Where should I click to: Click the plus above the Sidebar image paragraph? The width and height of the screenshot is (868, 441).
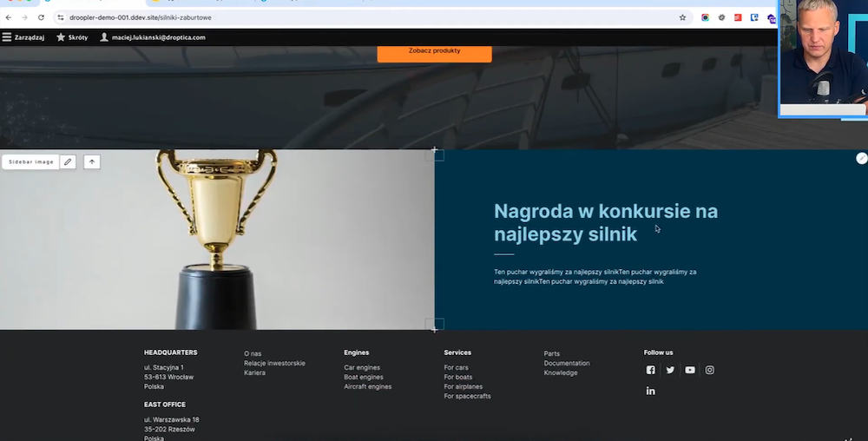pyautogui.click(x=435, y=150)
